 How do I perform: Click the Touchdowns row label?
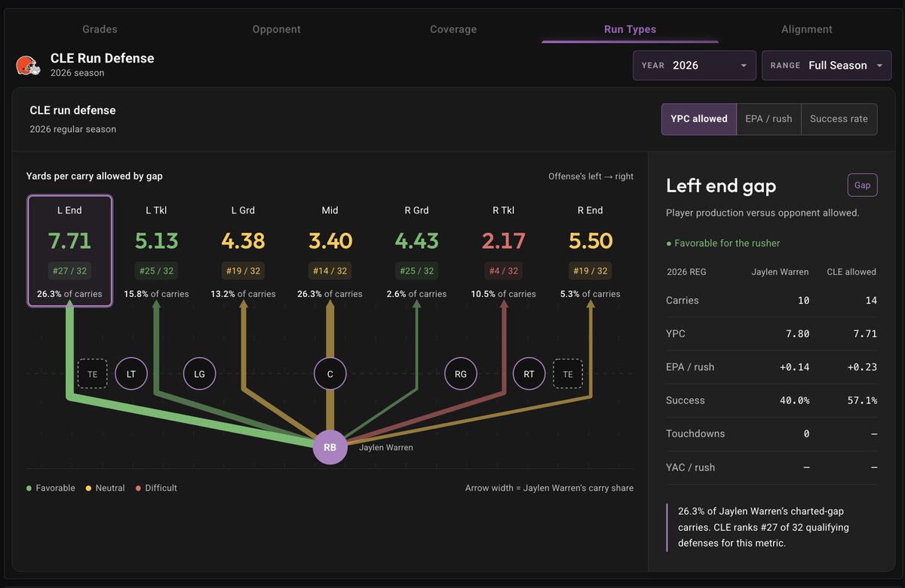695,433
